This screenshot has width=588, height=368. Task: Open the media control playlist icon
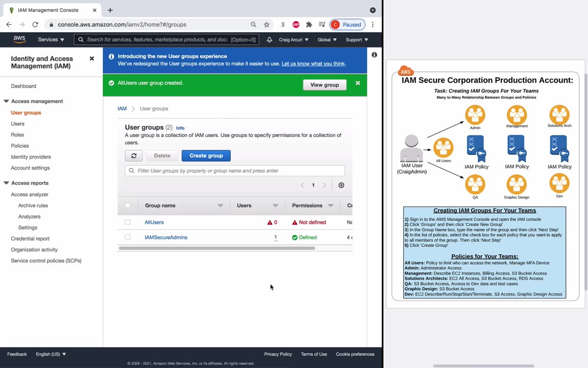322,25
